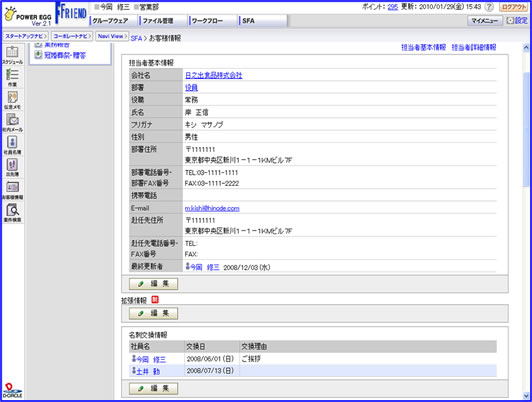This screenshot has width=532, height=402.
Task: Click the お客様情報 breadcrumb text
Action: (165, 38)
